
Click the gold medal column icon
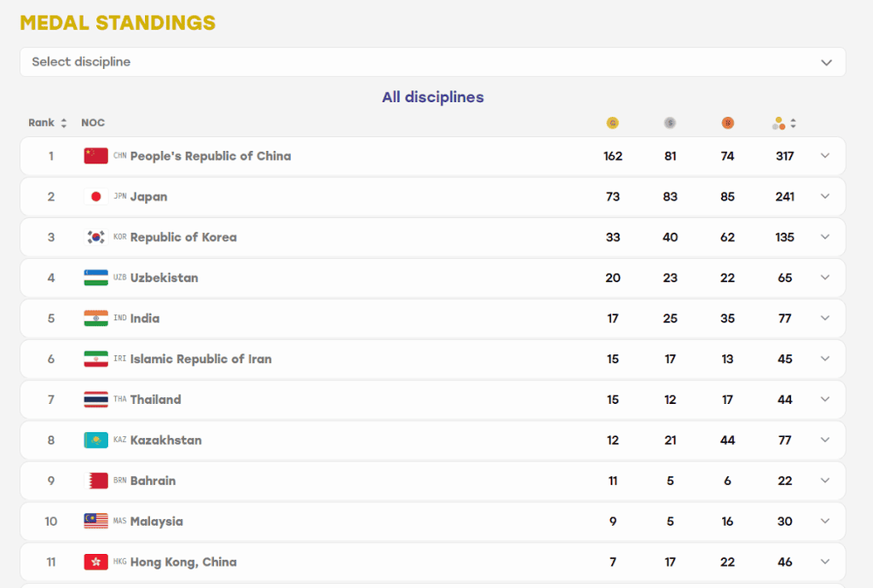tap(613, 123)
